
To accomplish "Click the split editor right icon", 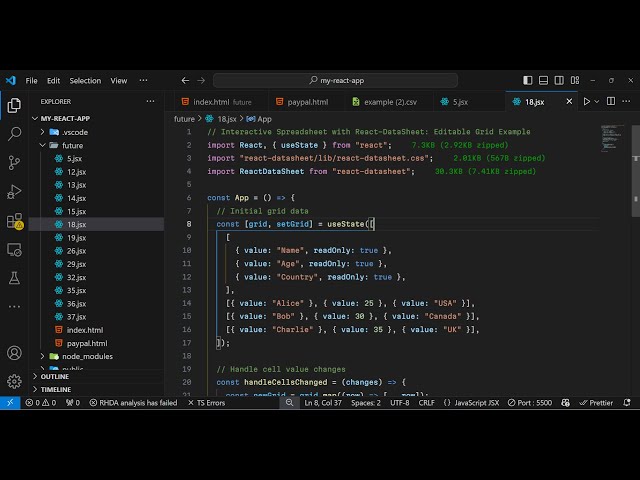I will point(612,101).
